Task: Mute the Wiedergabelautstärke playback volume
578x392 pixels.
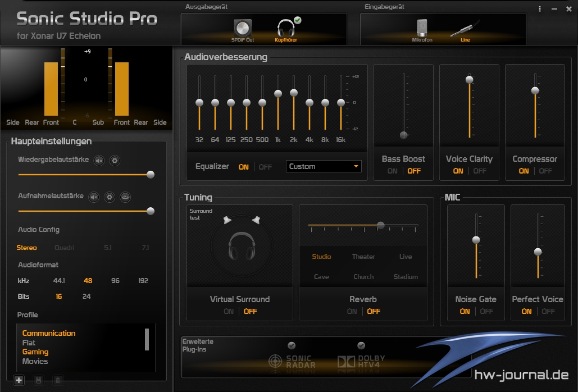Action: pos(99,161)
